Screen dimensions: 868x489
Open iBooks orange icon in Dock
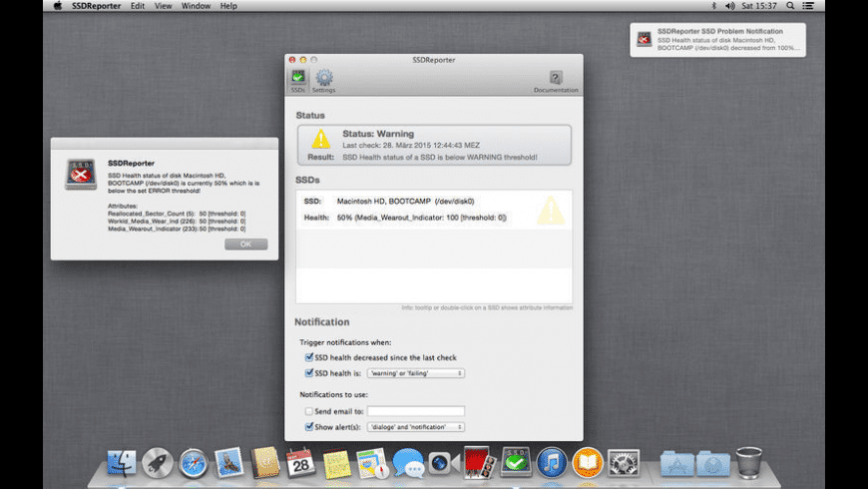pos(588,462)
